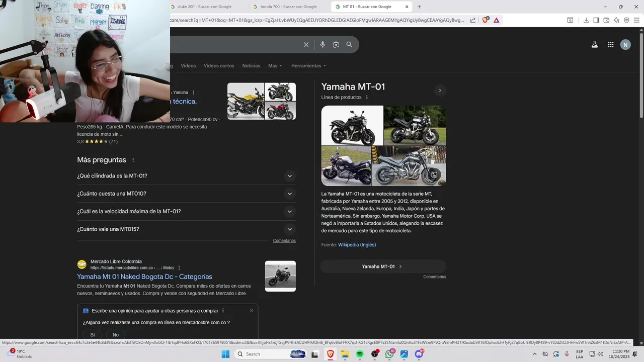
Task: Switch to 'duke 200' browser tab
Action: (x=206, y=7)
